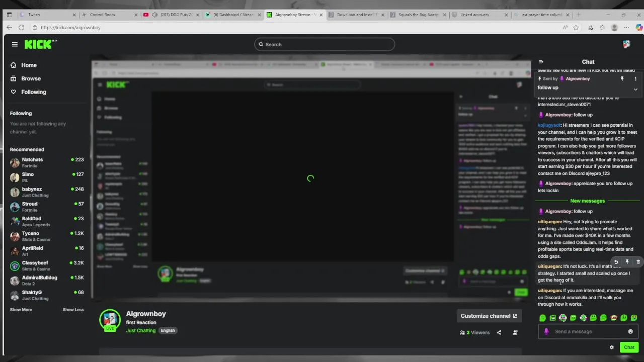Click Show Less under recommended
Viewport: 644px width, 362px height.
[x=73, y=310]
